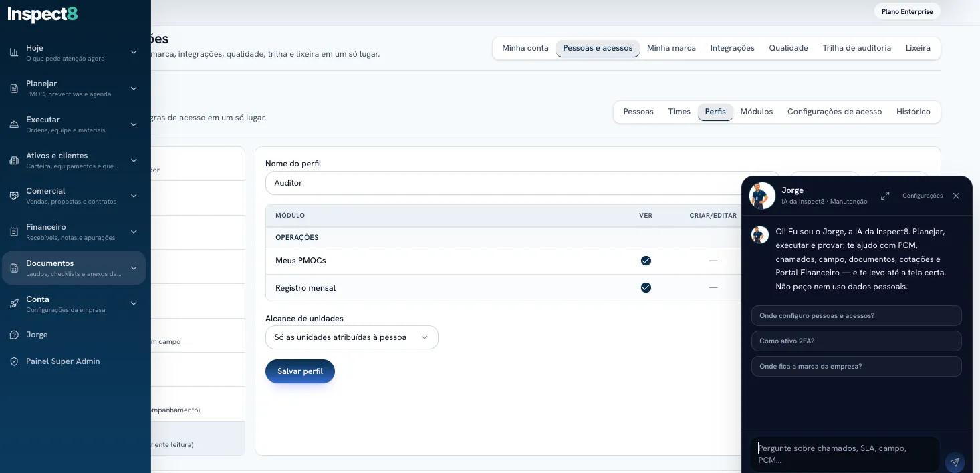
Task: Expand the Executar menu chevron
Action: pyautogui.click(x=134, y=124)
